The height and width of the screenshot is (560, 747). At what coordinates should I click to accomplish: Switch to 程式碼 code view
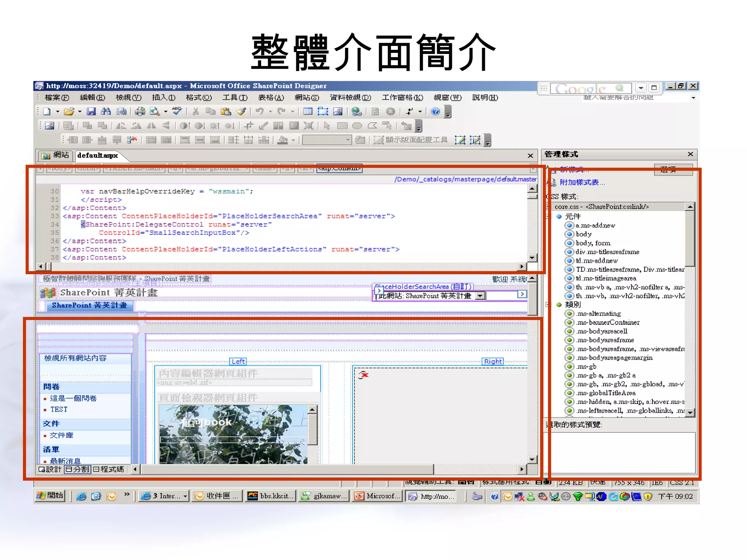click(109, 469)
